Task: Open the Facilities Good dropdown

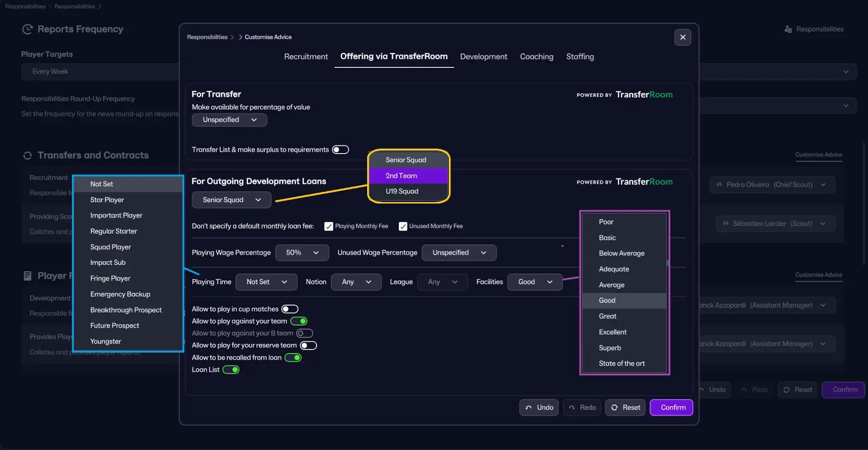Action: coord(535,282)
